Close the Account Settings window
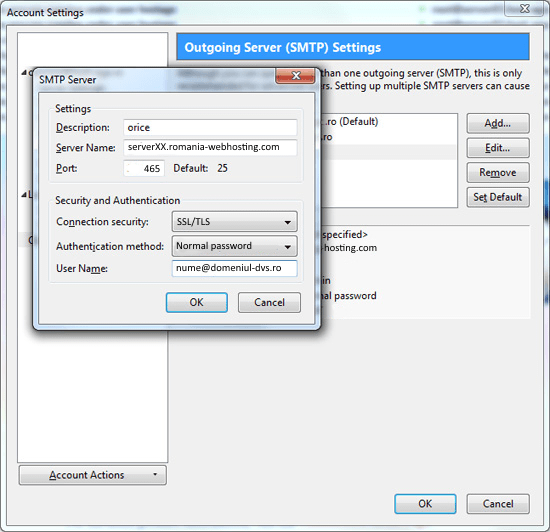This screenshot has height=532, width=550. coord(524,8)
